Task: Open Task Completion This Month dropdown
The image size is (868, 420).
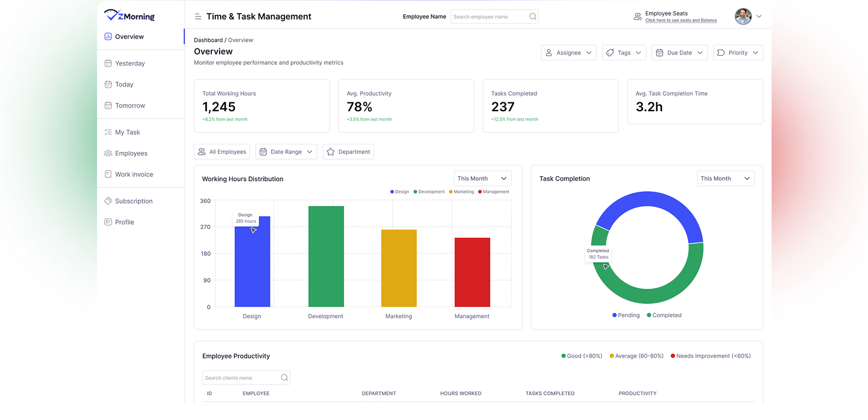Action: click(x=726, y=179)
